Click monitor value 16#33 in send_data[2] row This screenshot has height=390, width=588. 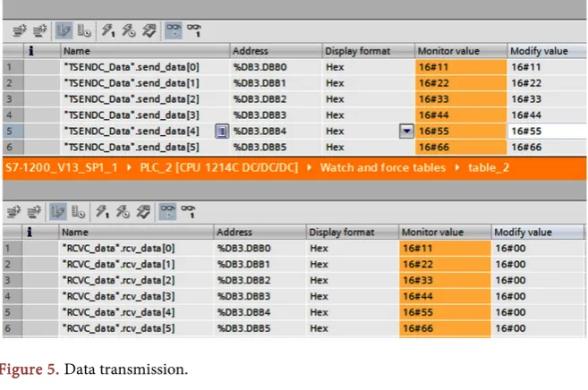pos(461,99)
